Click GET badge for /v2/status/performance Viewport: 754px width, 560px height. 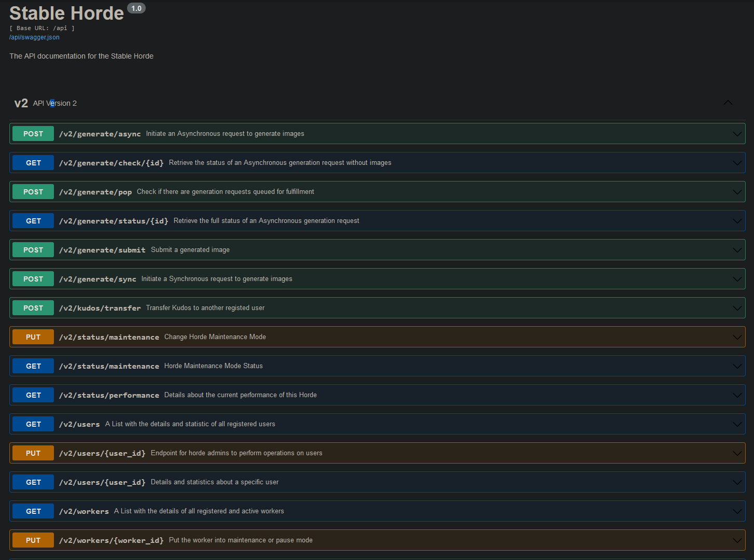pos(33,395)
